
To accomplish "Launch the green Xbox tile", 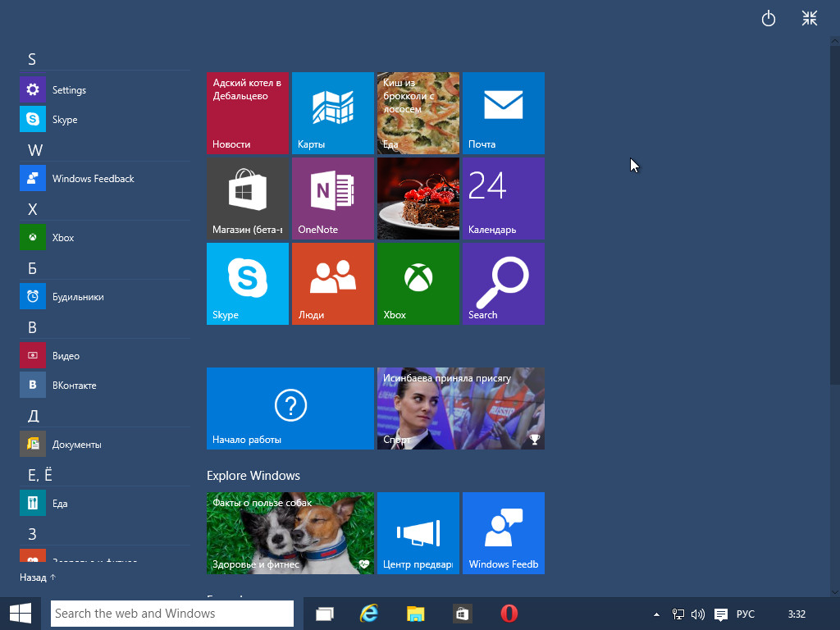I will tap(418, 283).
